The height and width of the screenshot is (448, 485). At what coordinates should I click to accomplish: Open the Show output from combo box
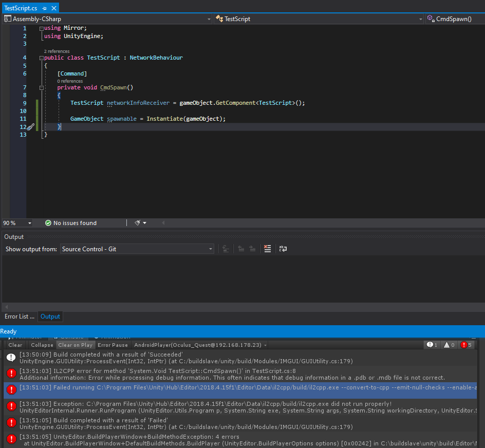pyautogui.click(x=137, y=249)
